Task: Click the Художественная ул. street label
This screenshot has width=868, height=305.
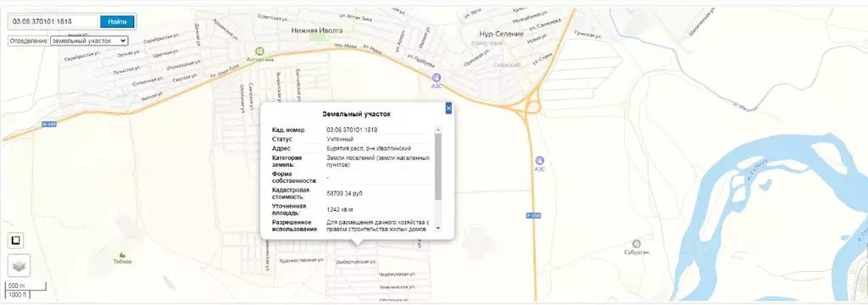Action: pyautogui.click(x=302, y=259)
